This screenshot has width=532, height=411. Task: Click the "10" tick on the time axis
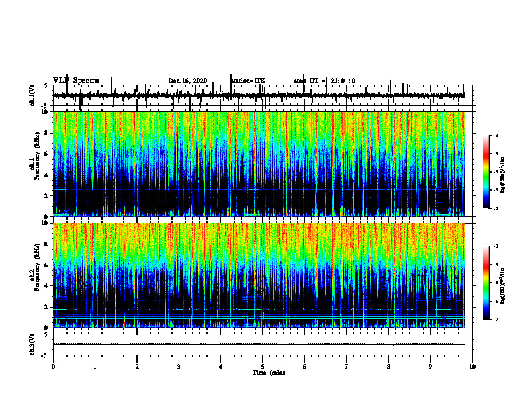(472, 367)
